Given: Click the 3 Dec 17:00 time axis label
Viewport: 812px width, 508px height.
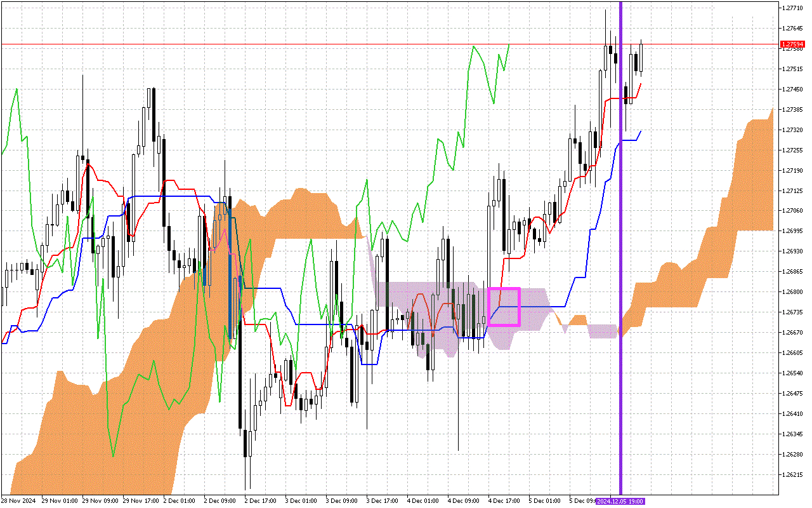Looking at the screenshot, I should point(383,501).
